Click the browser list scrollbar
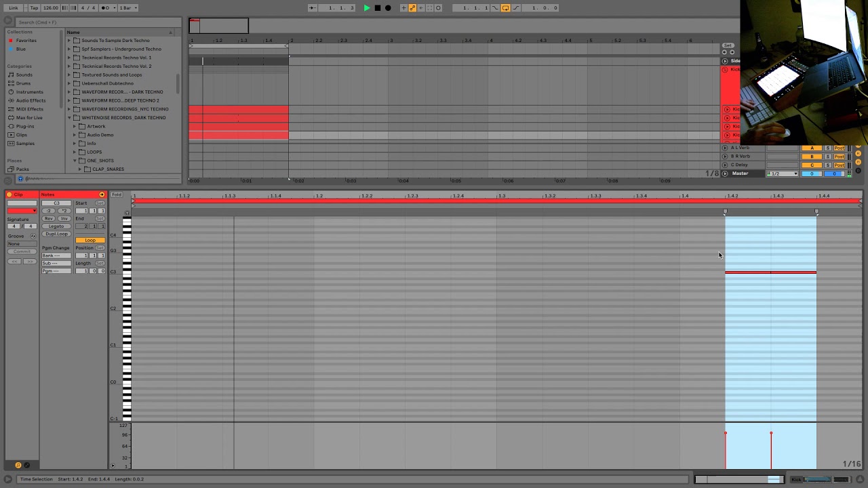 tap(178, 83)
